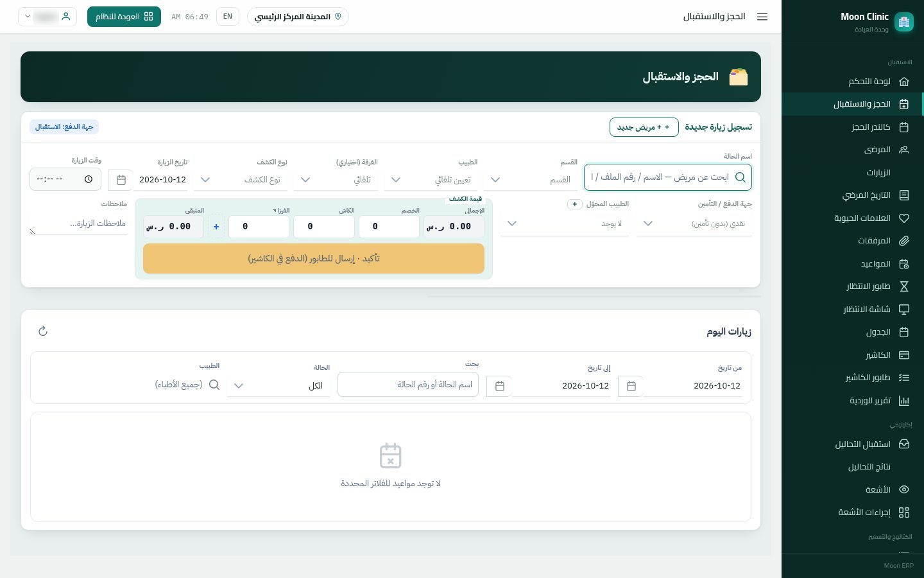Open the الحالة status filter dropdown
924x578 pixels.
tap(278, 385)
